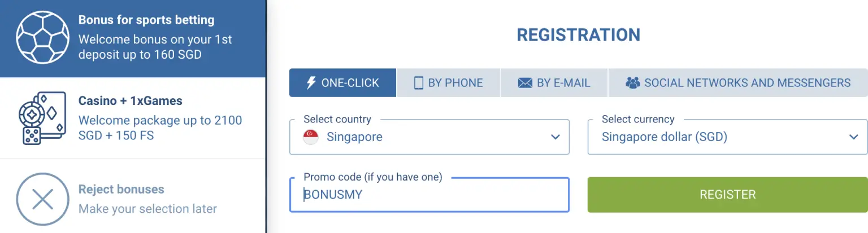
Task: Click the phone icon in registration tabs
Action: point(418,83)
